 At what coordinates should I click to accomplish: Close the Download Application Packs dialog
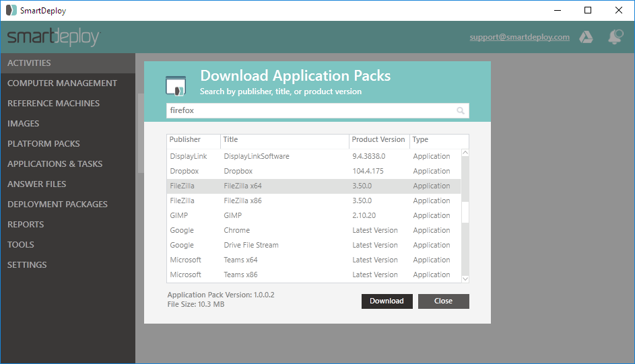coord(444,301)
